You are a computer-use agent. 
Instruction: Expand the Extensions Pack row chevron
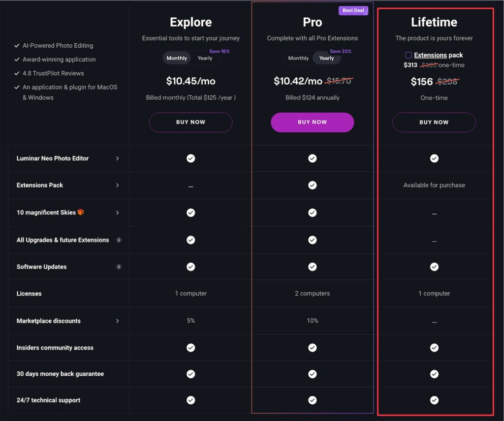point(117,185)
